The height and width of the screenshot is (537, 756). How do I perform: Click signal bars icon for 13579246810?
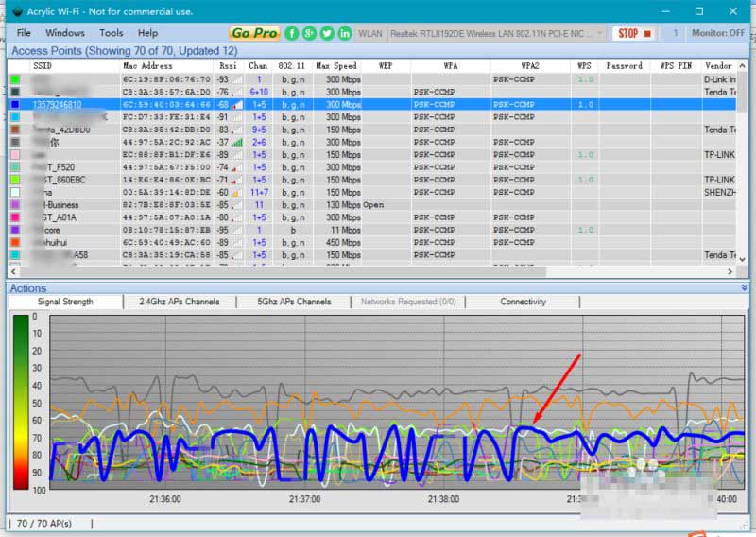click(x=237, y=104)
